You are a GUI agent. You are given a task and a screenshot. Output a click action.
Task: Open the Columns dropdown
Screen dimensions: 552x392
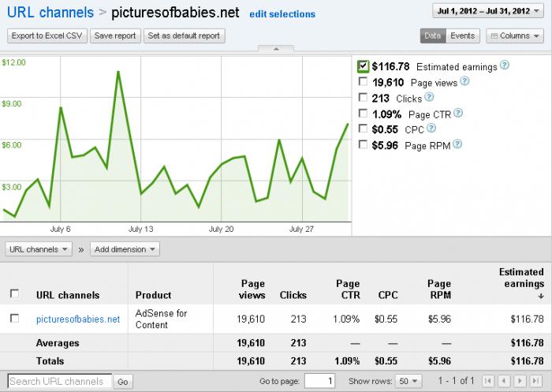(x=515, y=36)
